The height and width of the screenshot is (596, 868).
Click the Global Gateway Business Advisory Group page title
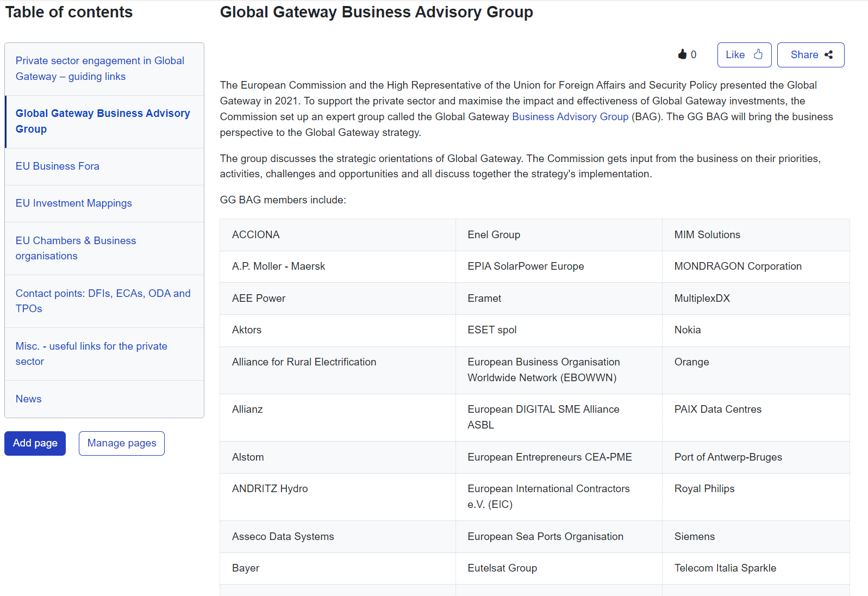tap(377, 12)
